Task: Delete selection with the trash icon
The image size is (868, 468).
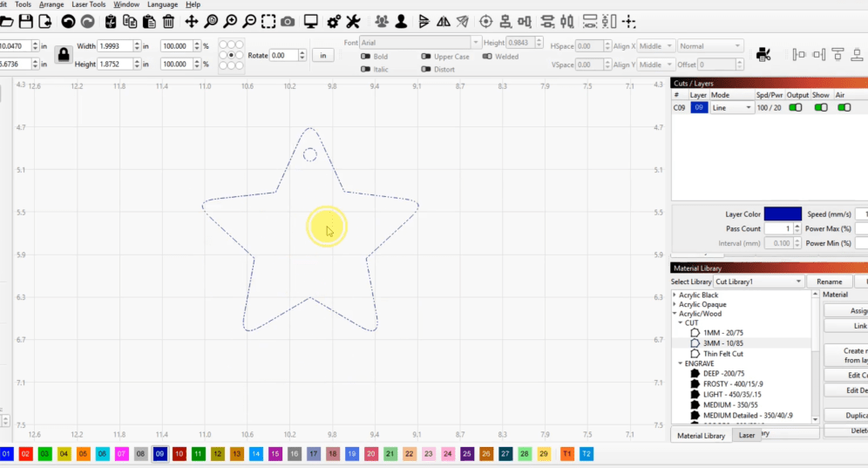Action: tap(168, 21)
